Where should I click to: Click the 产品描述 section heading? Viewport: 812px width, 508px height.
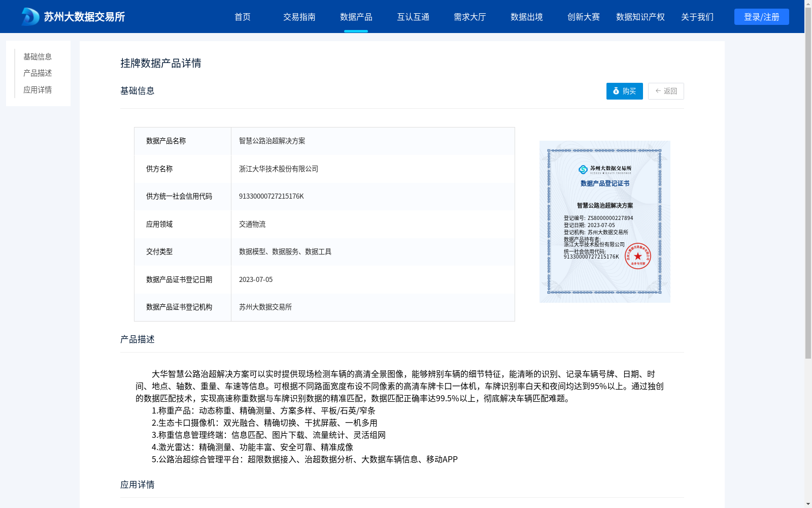(x=138, y=339)
